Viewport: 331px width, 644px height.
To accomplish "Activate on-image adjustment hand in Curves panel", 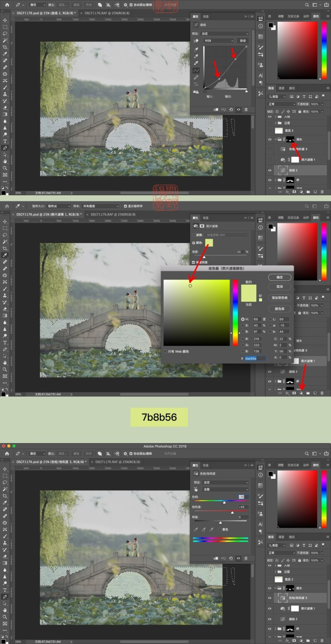I will pyautogui.click(x=196, y=41).
